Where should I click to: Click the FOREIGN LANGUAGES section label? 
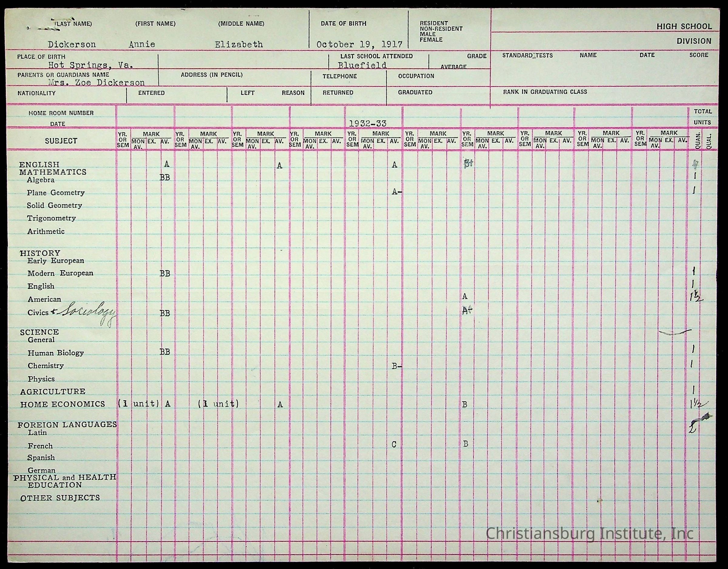67,424
